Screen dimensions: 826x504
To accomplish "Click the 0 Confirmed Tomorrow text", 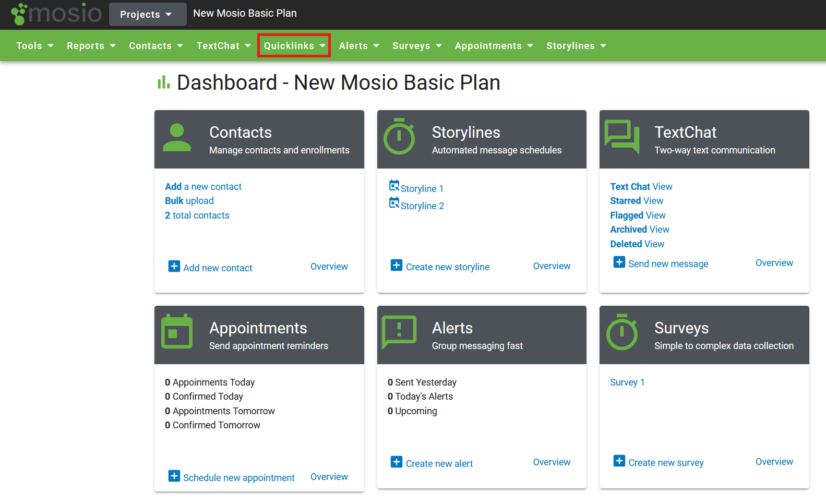I will point(212,425).
